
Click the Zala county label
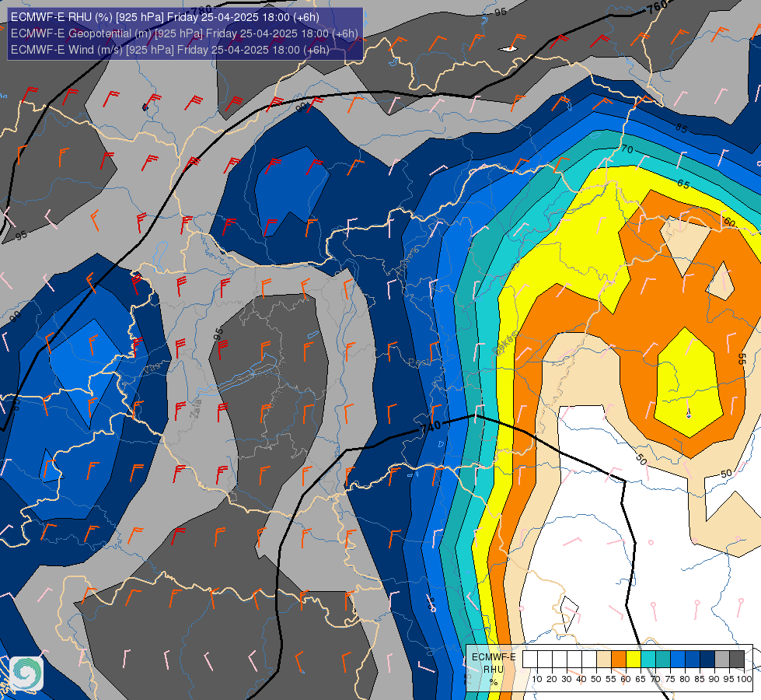tap(197, 409)
